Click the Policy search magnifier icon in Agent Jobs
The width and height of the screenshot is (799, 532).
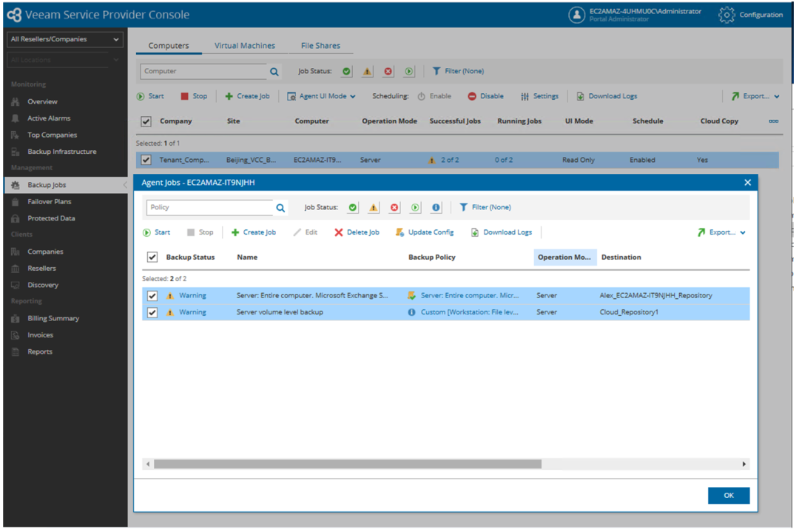point(280,208)
